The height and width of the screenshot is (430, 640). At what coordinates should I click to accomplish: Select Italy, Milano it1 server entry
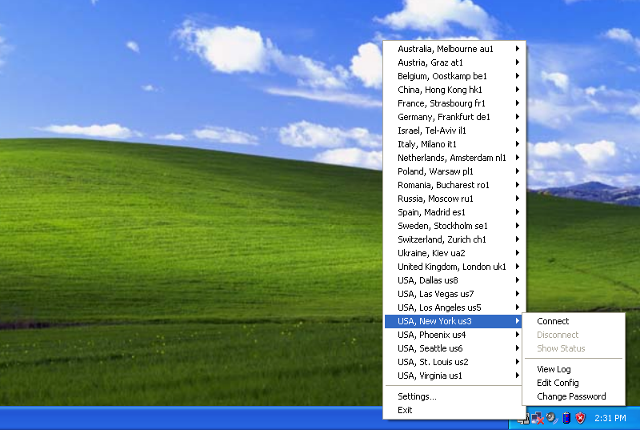[x=454, y=144]
